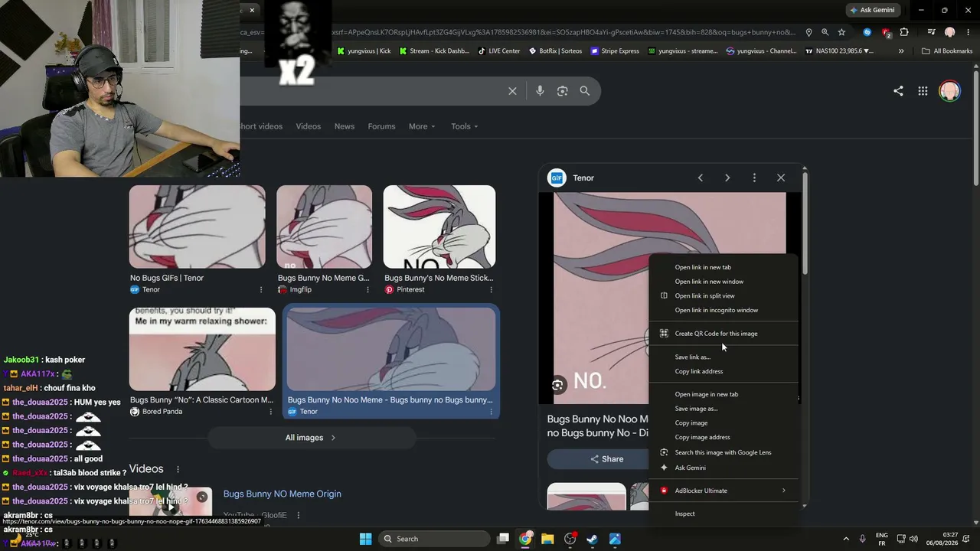Show more bookmarks with the double chevron
The image size is (980, 551).
901,51
